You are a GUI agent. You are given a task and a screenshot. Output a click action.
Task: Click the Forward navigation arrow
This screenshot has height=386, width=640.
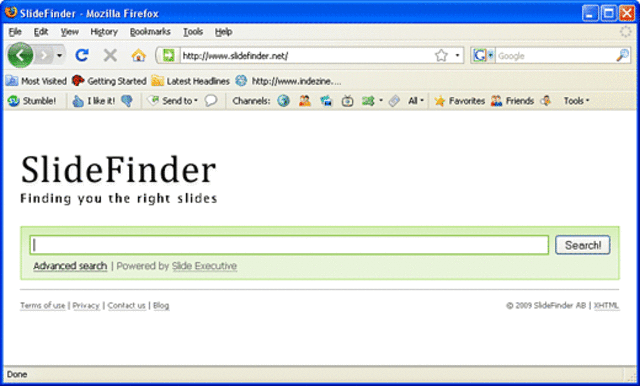click(x=44, y=55)
